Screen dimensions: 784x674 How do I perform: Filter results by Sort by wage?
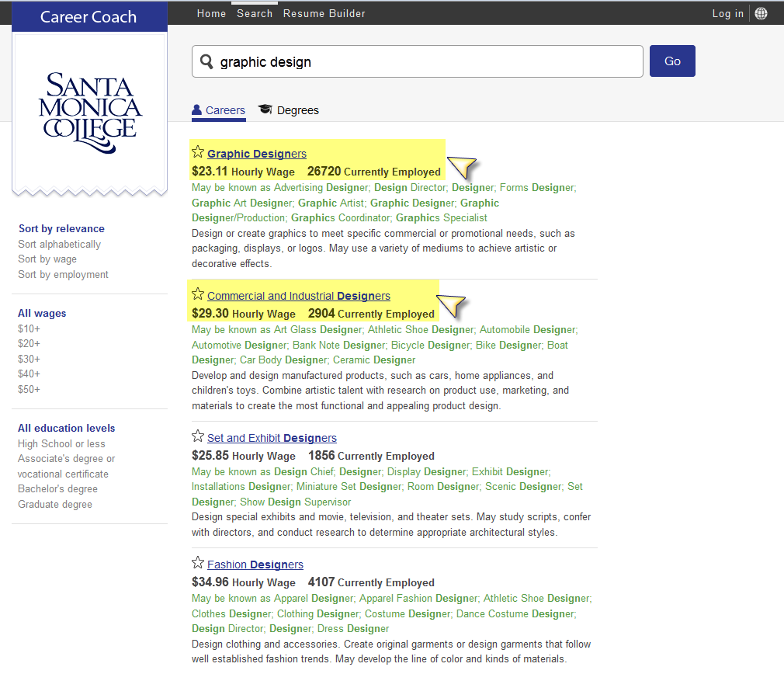click(x=47, y=259)
